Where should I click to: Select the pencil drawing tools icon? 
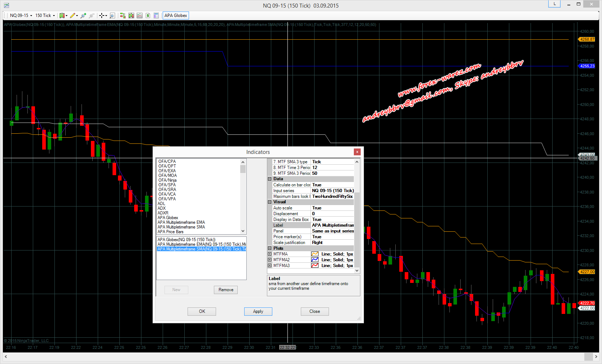(x=73, y=15)
